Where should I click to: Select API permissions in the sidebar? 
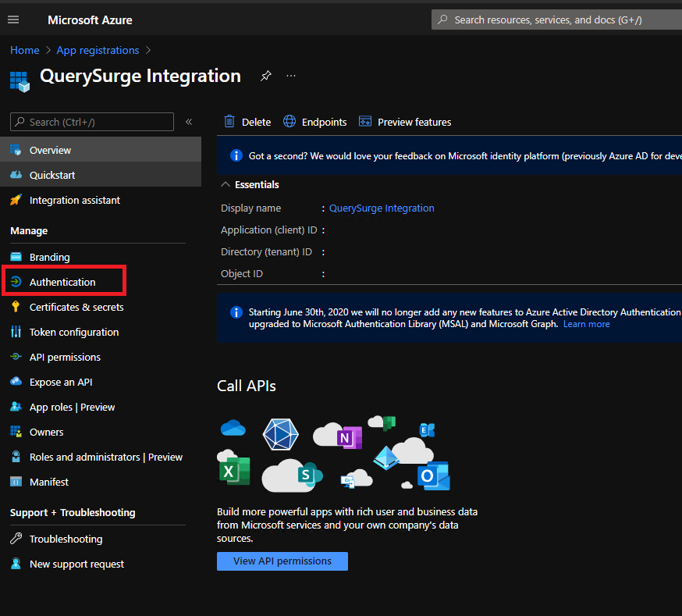[65, 357]
